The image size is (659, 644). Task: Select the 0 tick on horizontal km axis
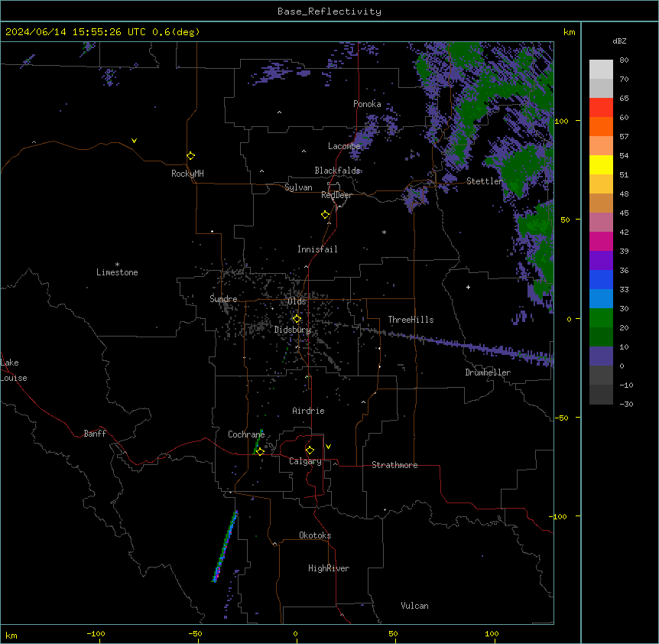tap(295, 633)
